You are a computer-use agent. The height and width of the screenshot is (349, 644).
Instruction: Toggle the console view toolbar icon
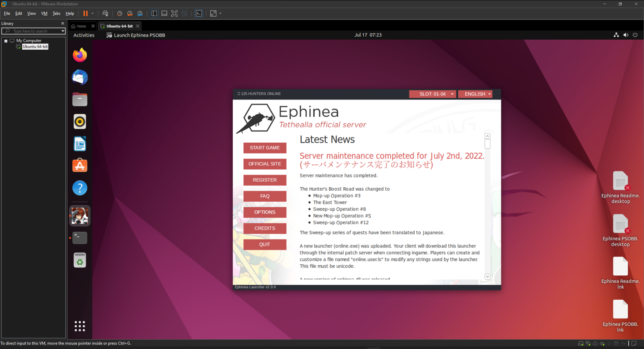click(x=199, y=14)
